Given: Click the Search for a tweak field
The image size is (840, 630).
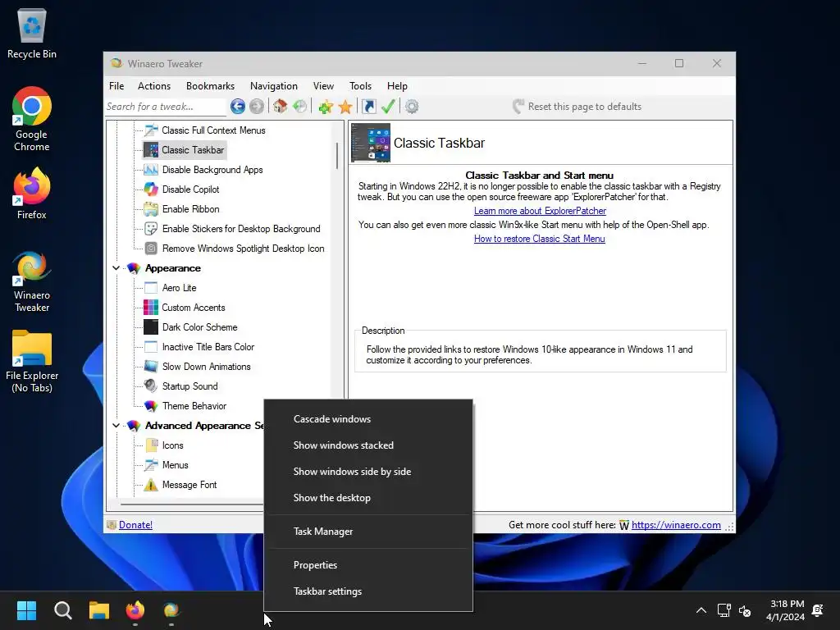Looking at the screenshot, I should coord(166,107).
